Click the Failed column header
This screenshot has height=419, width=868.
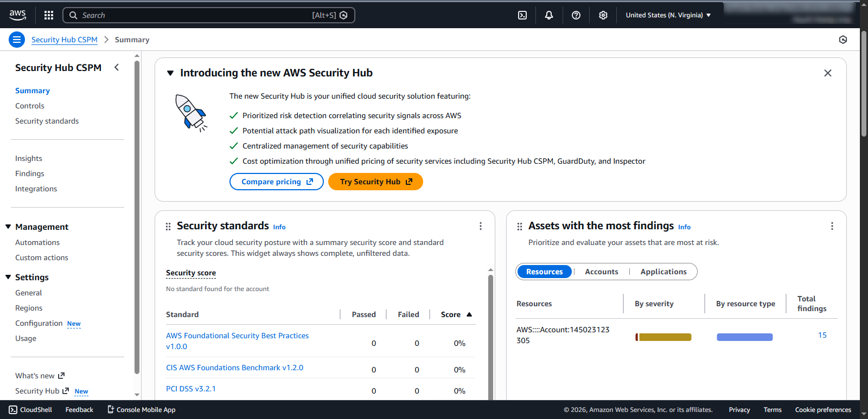click(x=409, y=314)
